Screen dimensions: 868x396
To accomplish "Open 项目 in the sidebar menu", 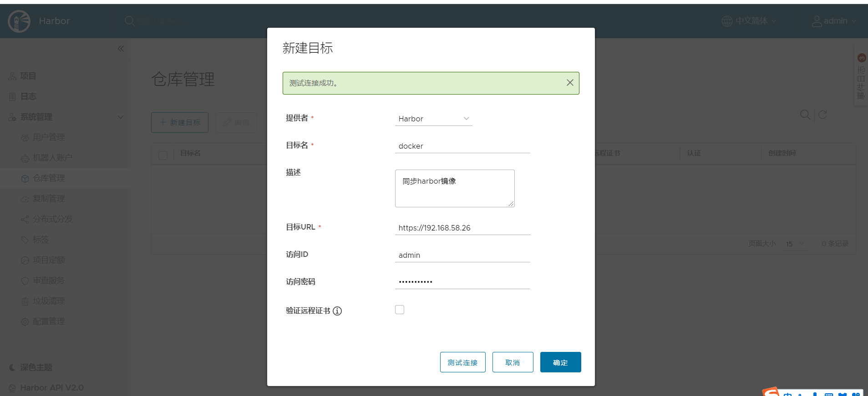I will coord(28,76).
